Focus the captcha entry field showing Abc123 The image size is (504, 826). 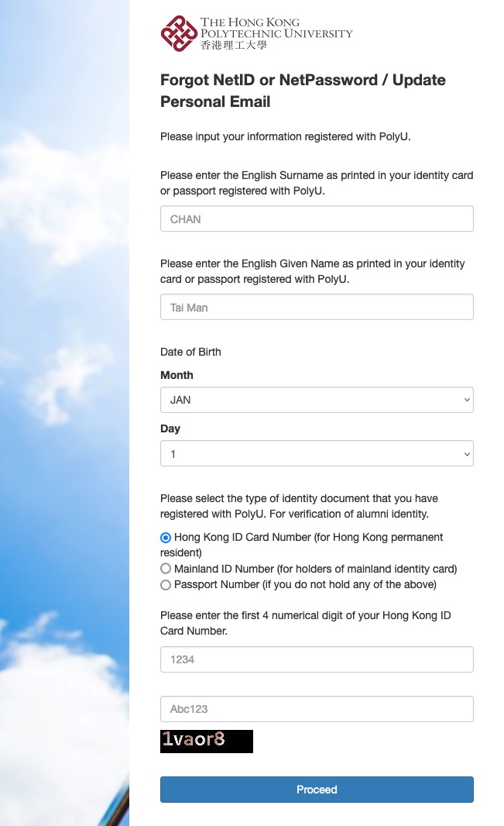point(317,709)
